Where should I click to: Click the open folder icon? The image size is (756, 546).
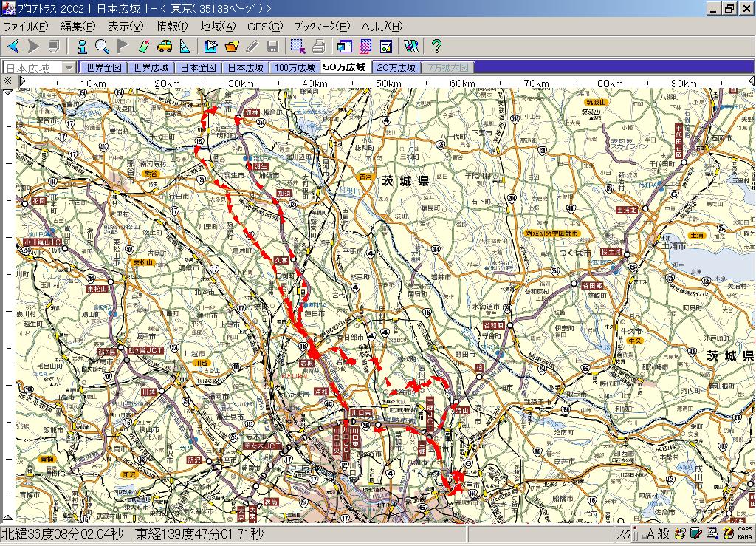232,47
